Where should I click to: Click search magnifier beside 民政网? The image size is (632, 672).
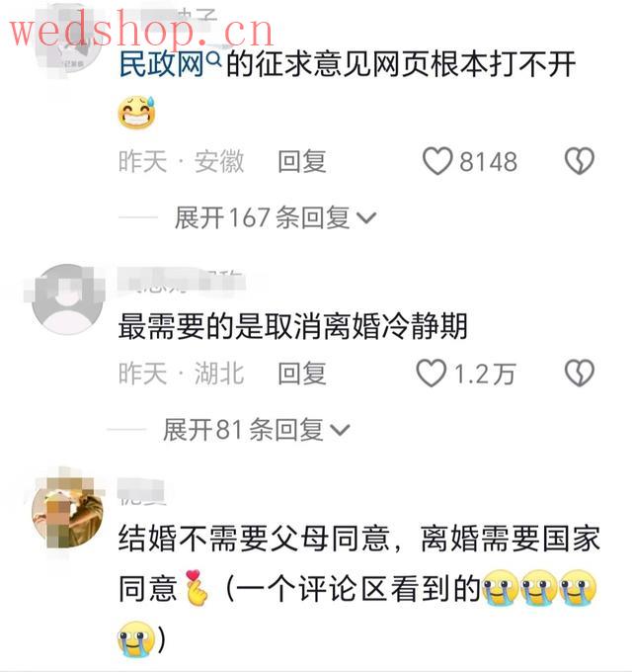pyautogui.click(x=213, y=59)
